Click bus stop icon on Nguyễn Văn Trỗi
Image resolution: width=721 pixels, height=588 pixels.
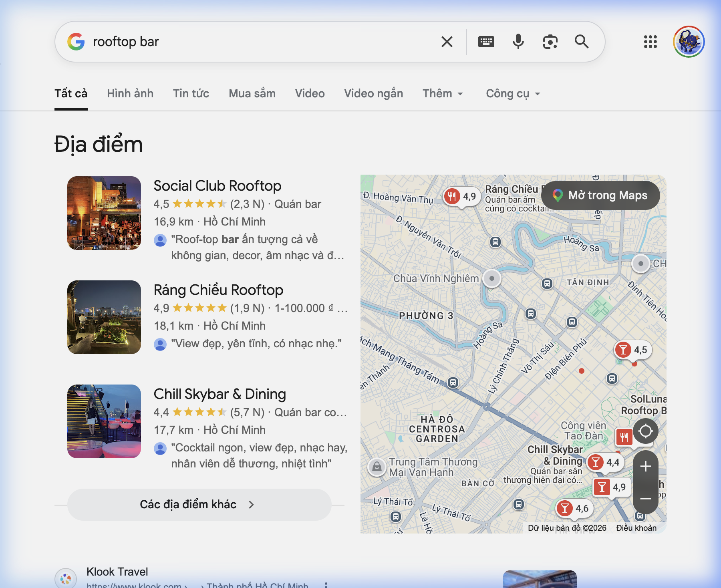[x=495, y=242]
